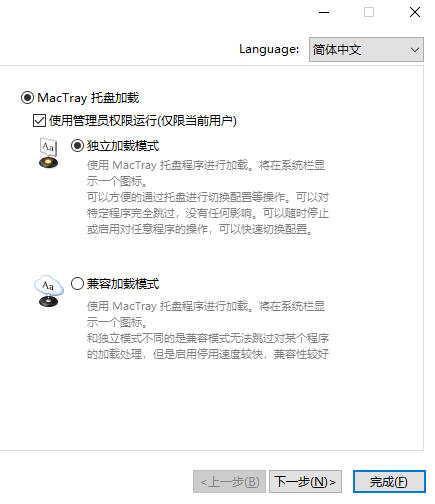The height and width of the screenshot is (504, 435).
Task: Click the 兼容加载模式 cloud font icon
Action: point(49,291)
